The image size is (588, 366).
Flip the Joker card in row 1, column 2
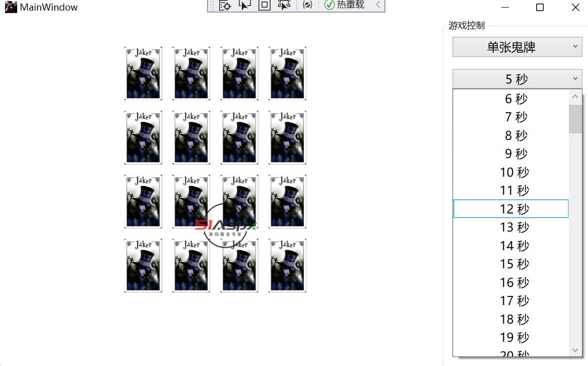coord(191,74)
